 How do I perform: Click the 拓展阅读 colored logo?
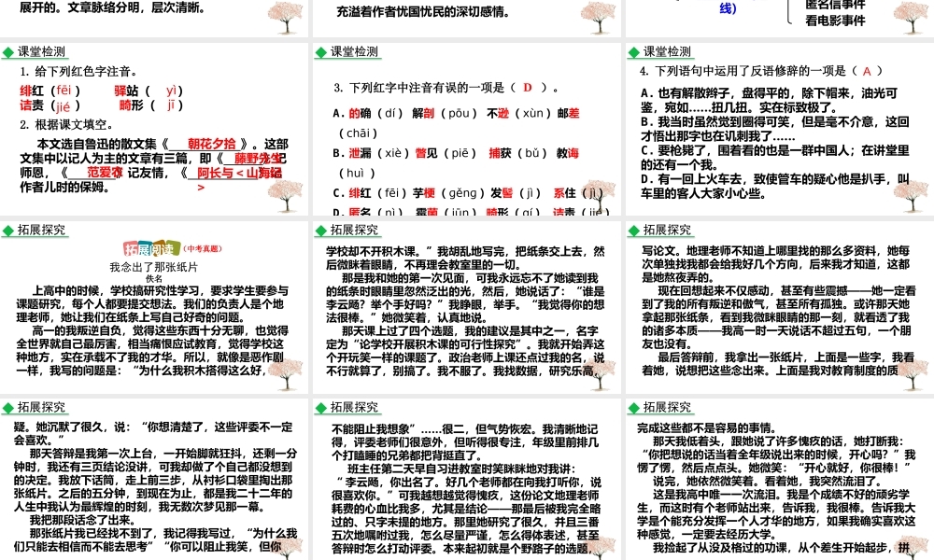[152, 249]
